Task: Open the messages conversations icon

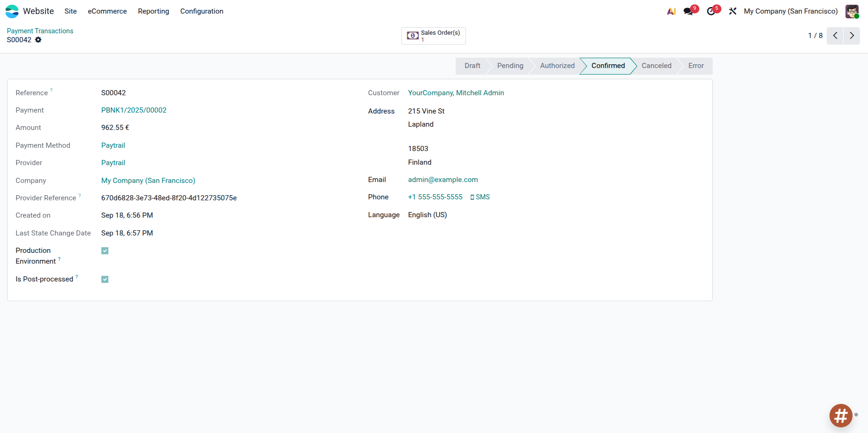Action: (x=689, y=11)
